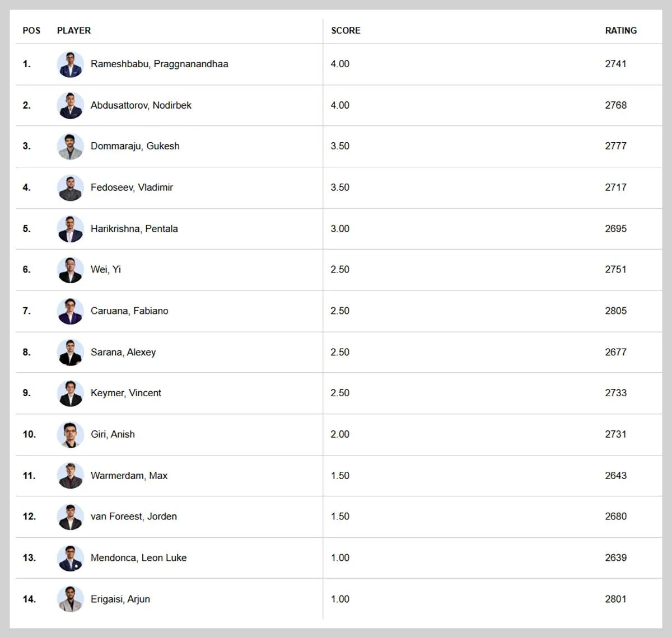672x638 pixels.
Task: Open Harikrishna, Pentala player name
Action: point(134,229)
